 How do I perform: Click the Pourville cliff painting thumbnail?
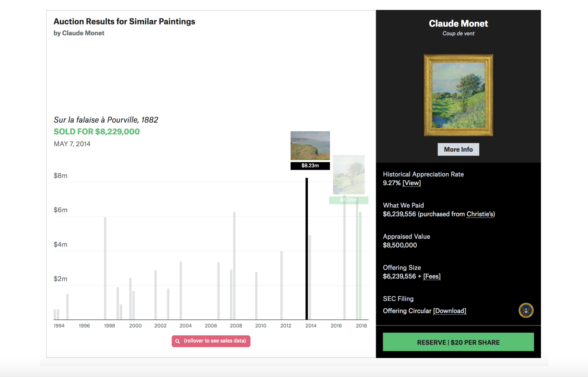click(310, 146)
